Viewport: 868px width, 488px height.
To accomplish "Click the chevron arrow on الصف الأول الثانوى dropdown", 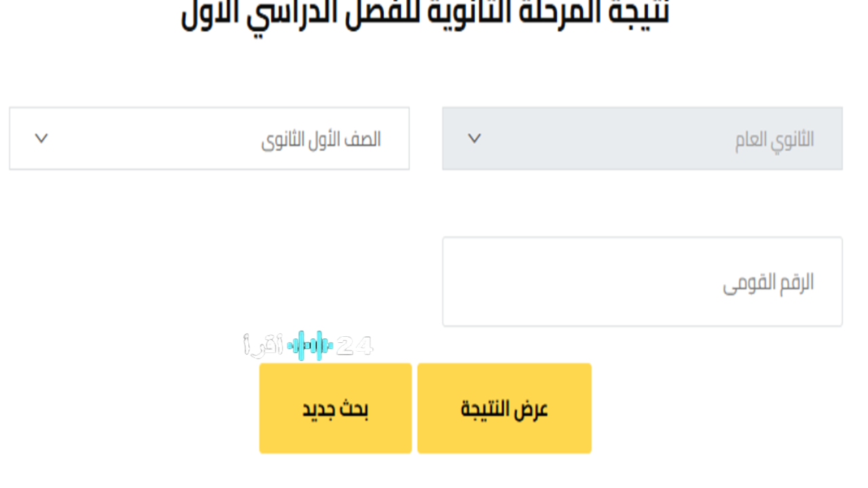I will (41, 138).
